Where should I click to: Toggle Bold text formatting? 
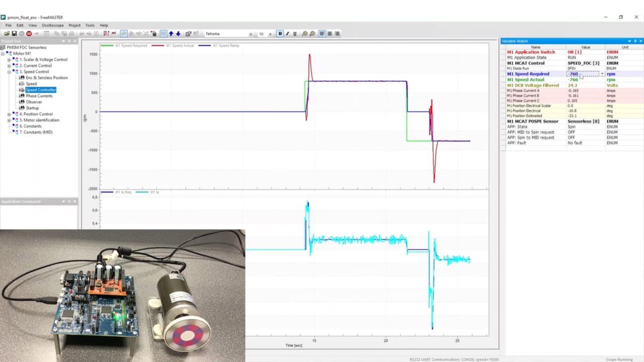[x=280, y=34]
